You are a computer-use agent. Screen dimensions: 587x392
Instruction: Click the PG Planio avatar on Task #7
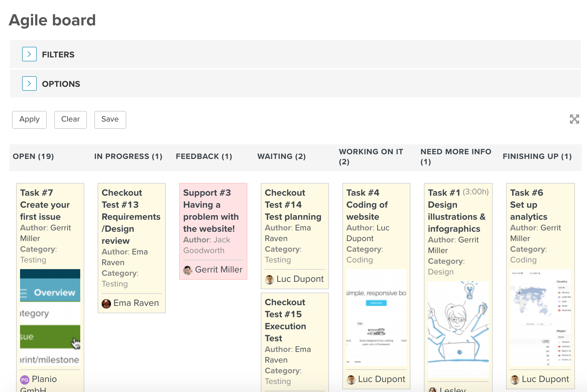click(x=25, y=380)
